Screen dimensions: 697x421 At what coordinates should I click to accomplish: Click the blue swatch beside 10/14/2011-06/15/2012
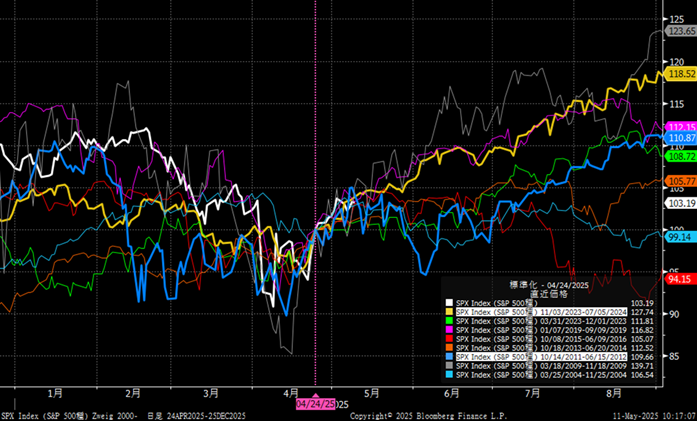[449, 357]
